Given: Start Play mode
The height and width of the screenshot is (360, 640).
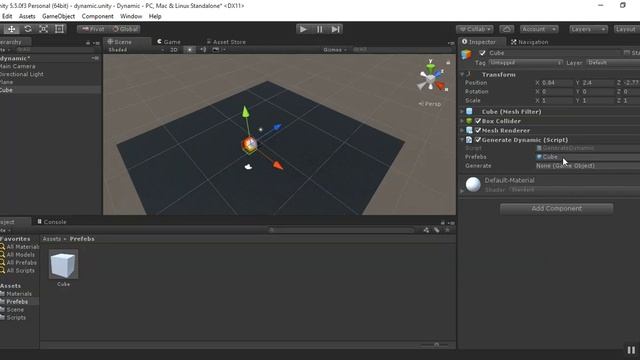Looking at the screenshot, I should pyautogui.click(x=303, y=29).
